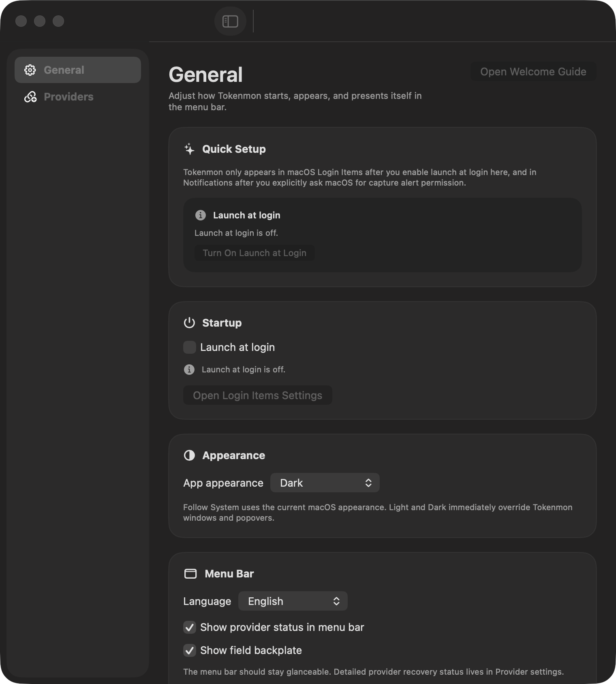Click the Startup power icon
This screenshot has height=684, width=616.
189,323
